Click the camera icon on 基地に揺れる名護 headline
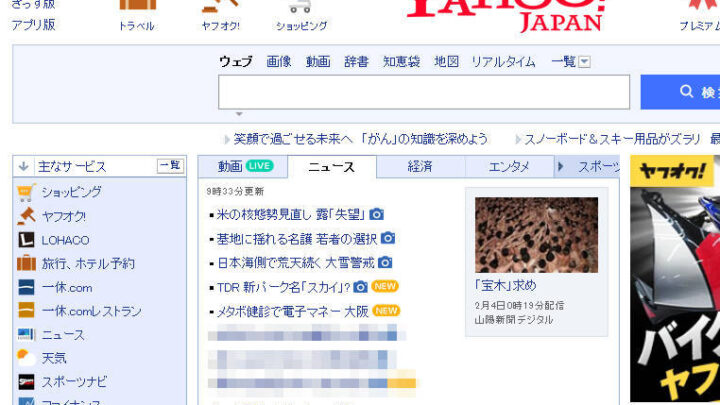Image resolution: width=720 pixels, height=405 pixels. pos(388,238)
